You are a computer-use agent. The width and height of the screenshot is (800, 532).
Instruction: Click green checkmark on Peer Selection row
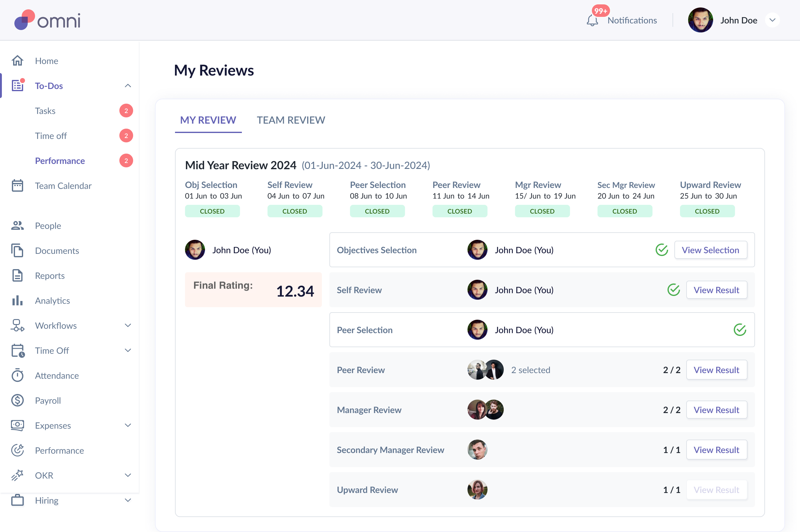(740, 330)
